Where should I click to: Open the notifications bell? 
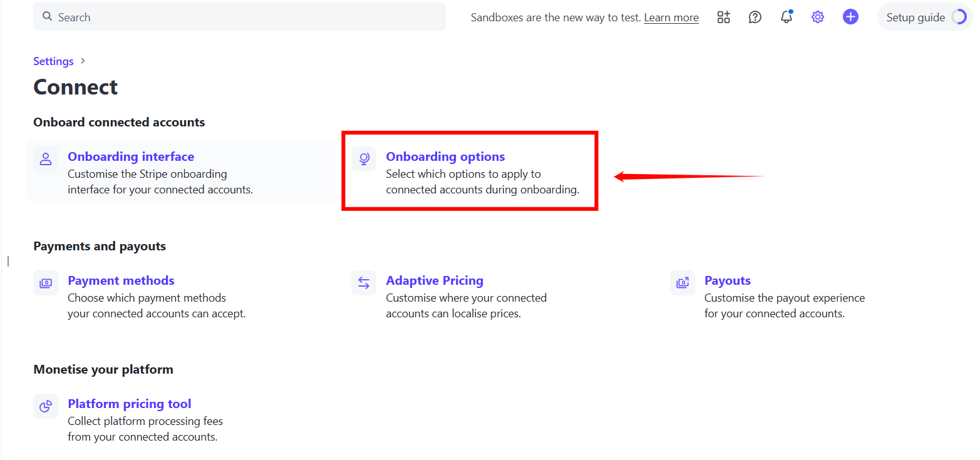[x=787, y=18]
